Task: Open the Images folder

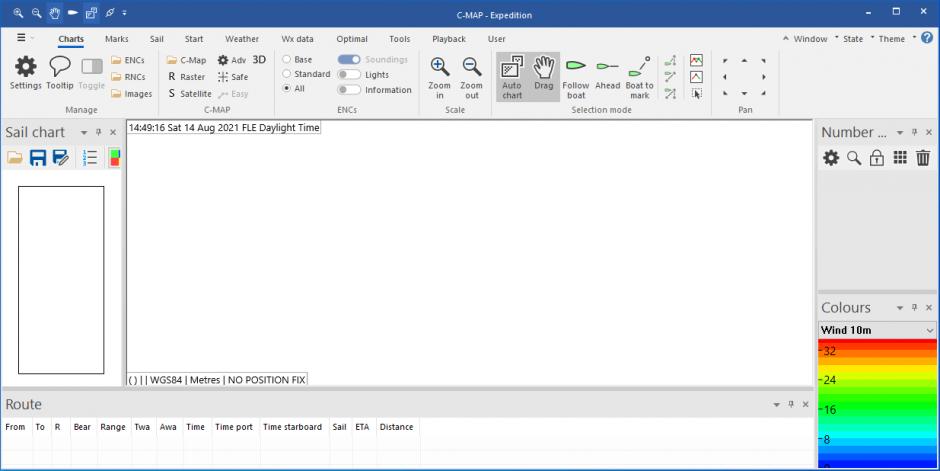Action: pyautogui.click(x=131, y=93)
